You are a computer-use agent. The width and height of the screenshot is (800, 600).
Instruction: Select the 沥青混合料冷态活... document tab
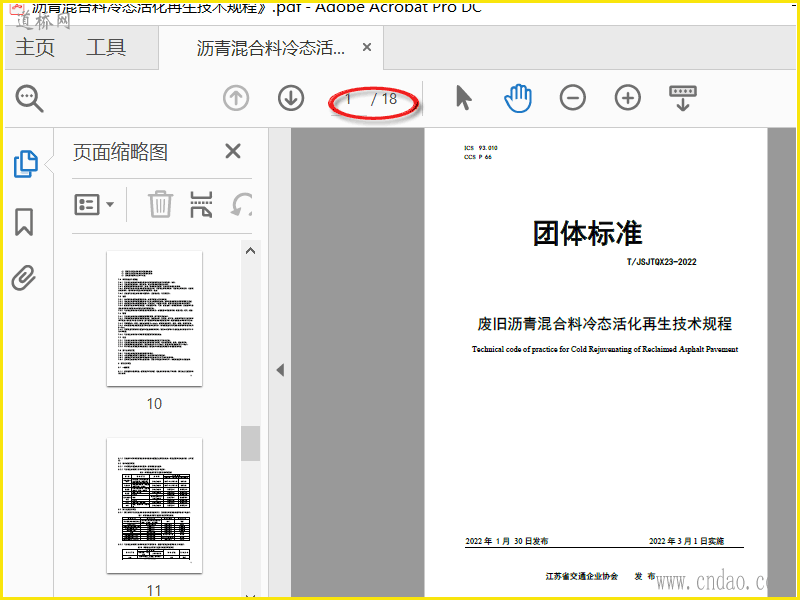tap(270, 48)
